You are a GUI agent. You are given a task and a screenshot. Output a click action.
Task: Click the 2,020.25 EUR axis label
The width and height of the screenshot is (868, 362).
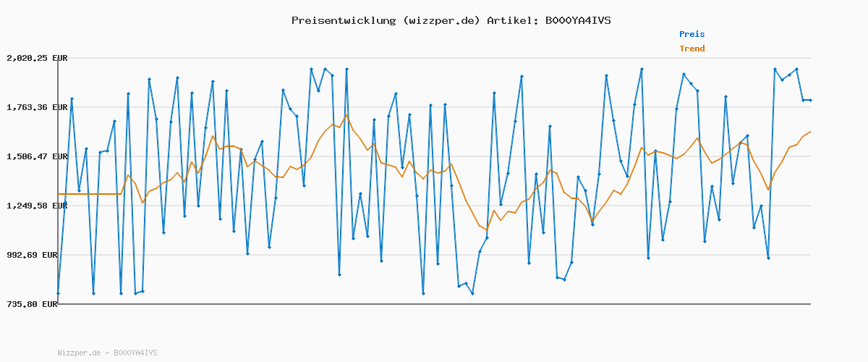37,58
